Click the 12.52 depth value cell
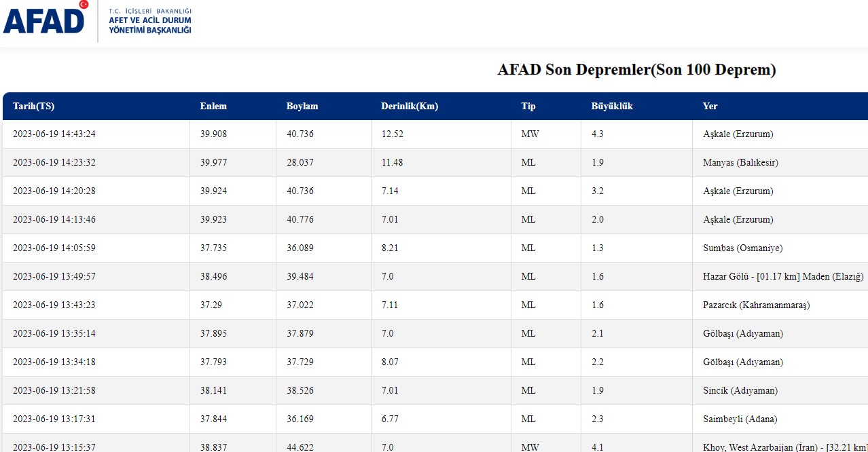 click(x=393, y=134)
